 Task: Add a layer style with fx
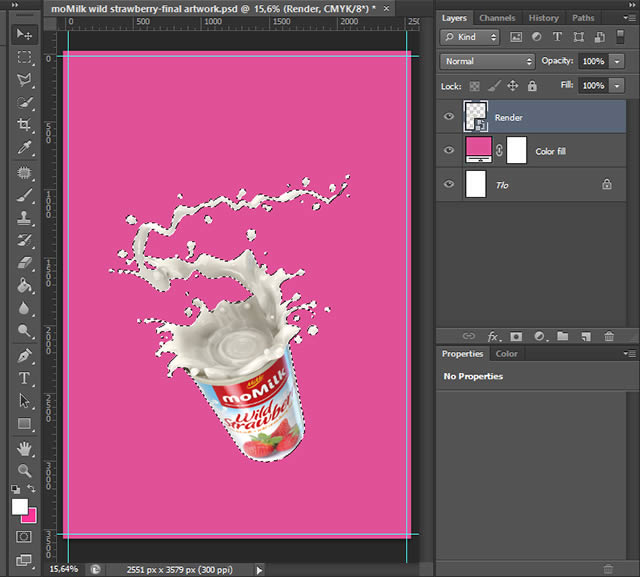coord(493,337)
